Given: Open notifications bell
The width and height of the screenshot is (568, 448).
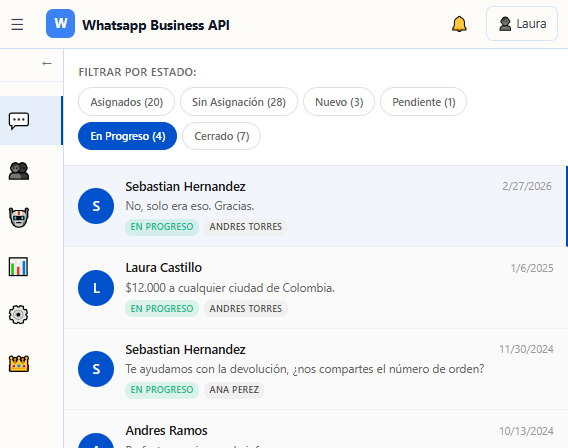Looking at the screenshot, I should point(459,24).
